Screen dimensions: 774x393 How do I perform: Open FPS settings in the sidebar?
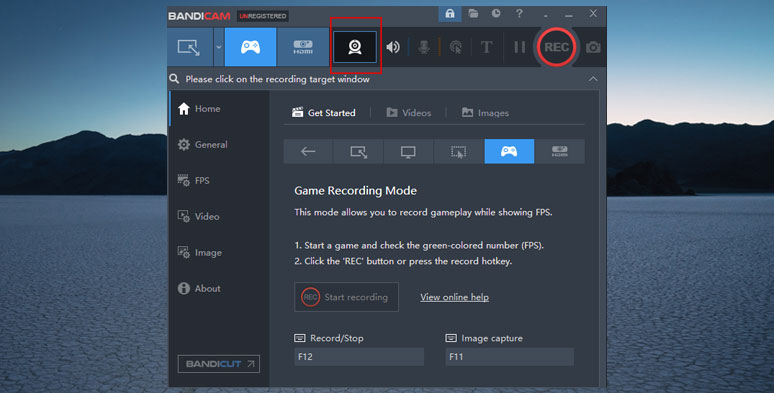219,181
